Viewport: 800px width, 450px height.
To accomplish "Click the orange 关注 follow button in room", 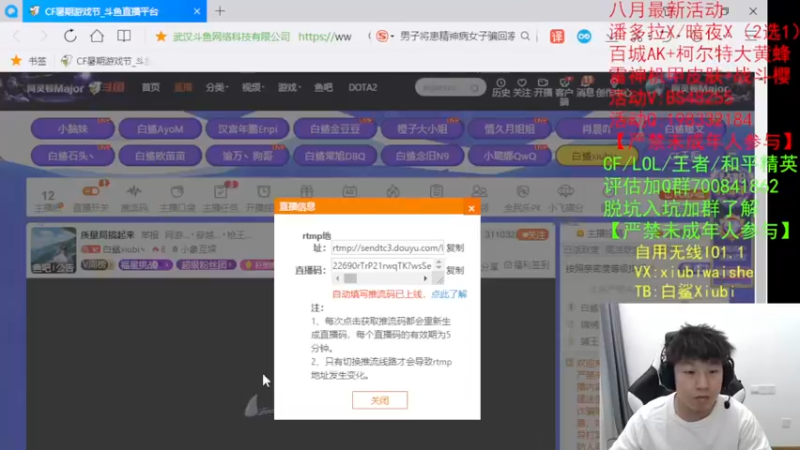I will [x=533, y=235].
